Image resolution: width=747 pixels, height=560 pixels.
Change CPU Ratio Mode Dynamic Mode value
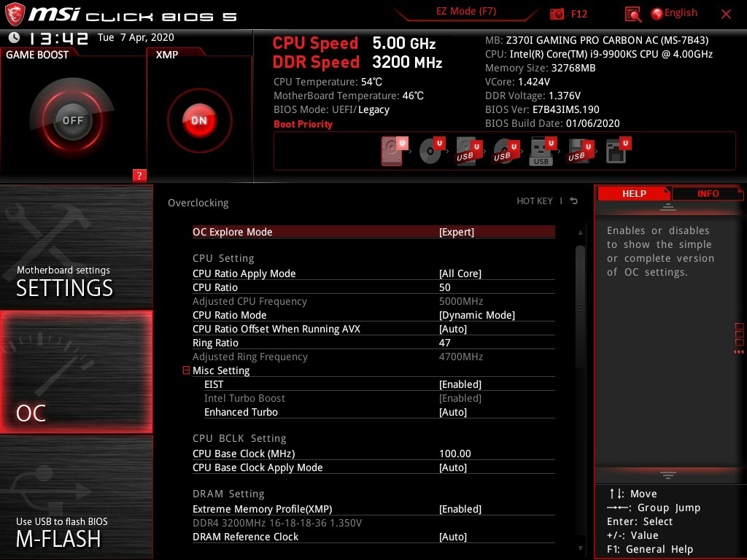point(373,315)
